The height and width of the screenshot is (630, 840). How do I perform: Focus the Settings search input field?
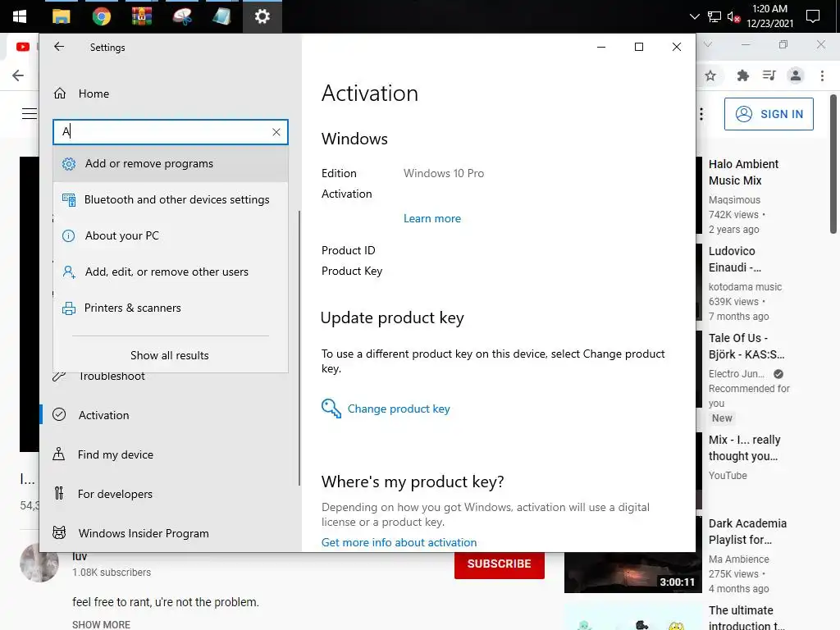tap(171, 132)
